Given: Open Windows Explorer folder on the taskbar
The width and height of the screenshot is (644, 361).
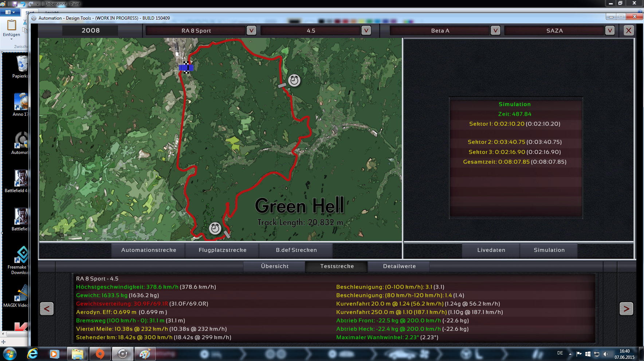Looking at the screenshot, I should (77, 354).
